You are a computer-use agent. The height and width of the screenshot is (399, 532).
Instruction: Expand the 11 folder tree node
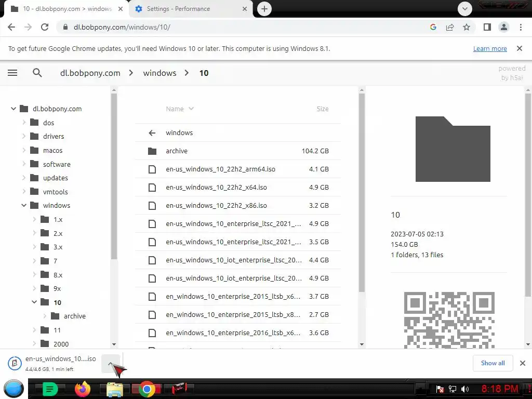click(34, 330)
